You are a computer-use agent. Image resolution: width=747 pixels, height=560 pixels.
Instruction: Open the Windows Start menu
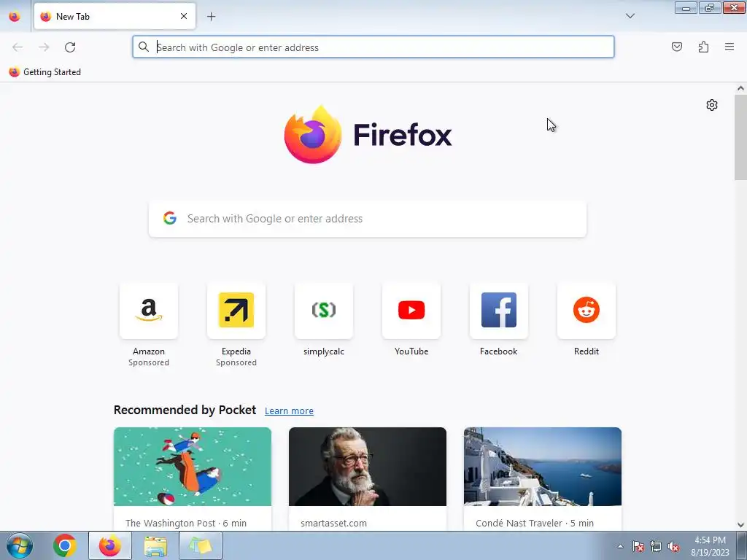[x=20, y=545]
